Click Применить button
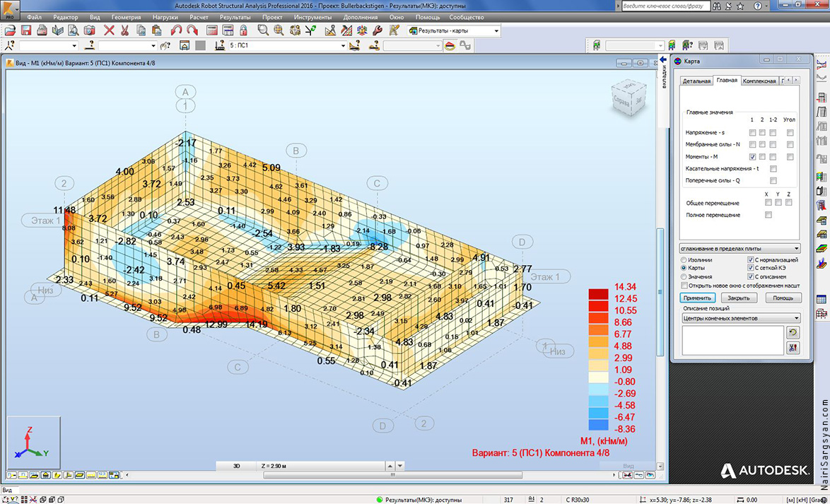Viewport: 830px width, 504px height. coord(699,298)
